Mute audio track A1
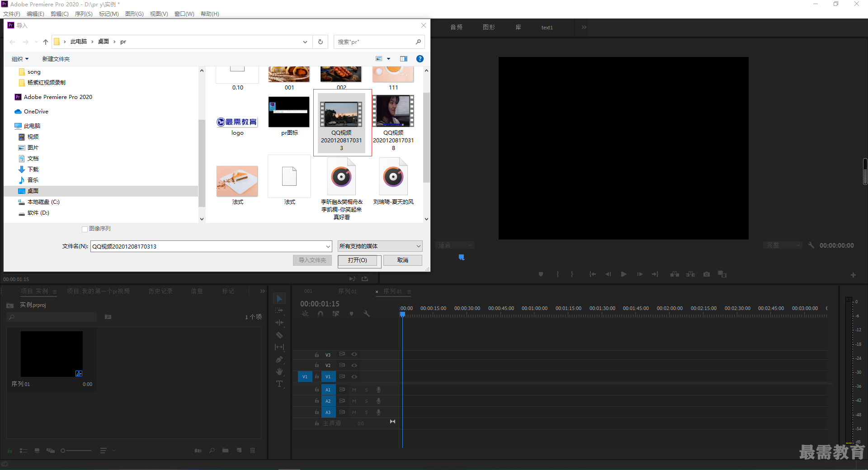Image resolution: width=868 pixels, height=470 pixels. (354, 390)
